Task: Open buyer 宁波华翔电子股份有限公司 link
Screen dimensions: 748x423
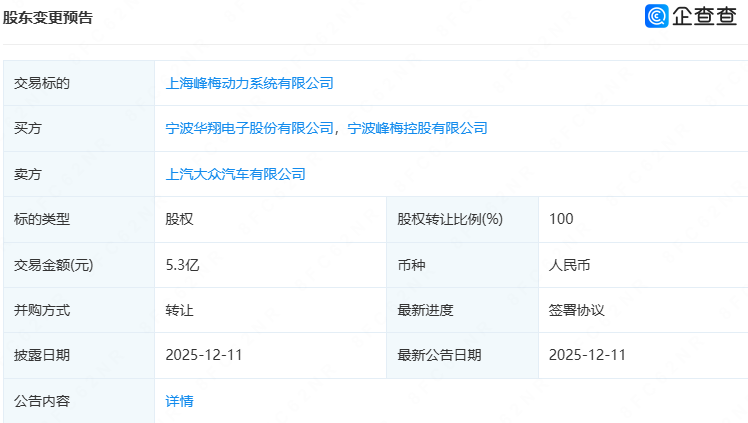Action: coord(249,128)
